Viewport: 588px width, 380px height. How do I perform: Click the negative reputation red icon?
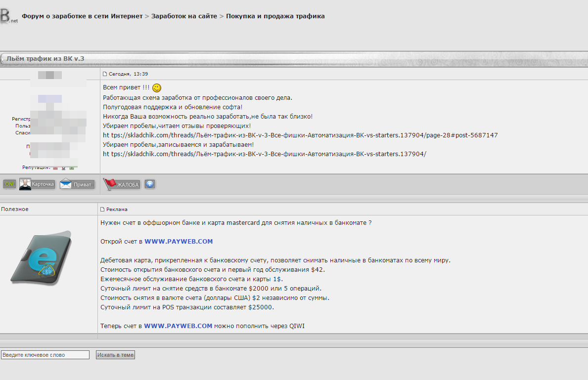(x=55, y=168)
